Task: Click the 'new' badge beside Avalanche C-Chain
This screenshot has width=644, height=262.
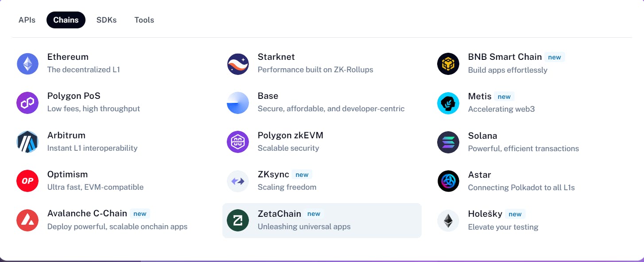Action: (x=140, y=214)
